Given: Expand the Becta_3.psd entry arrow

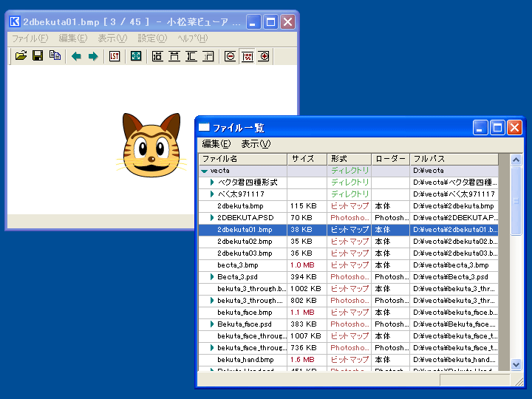Looking at the screenshot, I should pyautogui.click(x=212, y=277).
